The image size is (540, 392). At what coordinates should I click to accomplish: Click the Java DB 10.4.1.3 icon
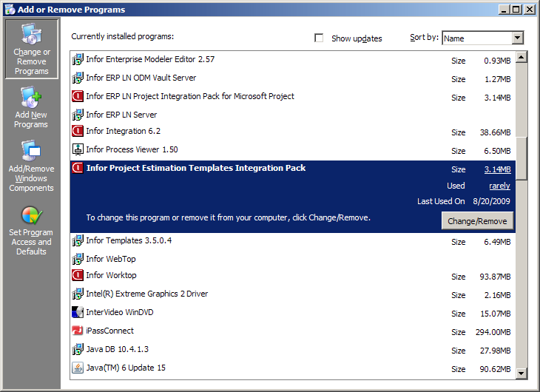click(78, 350)
